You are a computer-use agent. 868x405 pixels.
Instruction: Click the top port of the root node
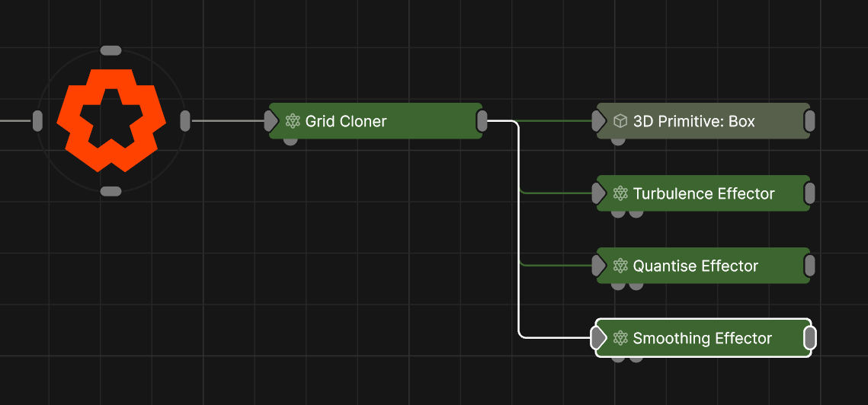[111, 50]
